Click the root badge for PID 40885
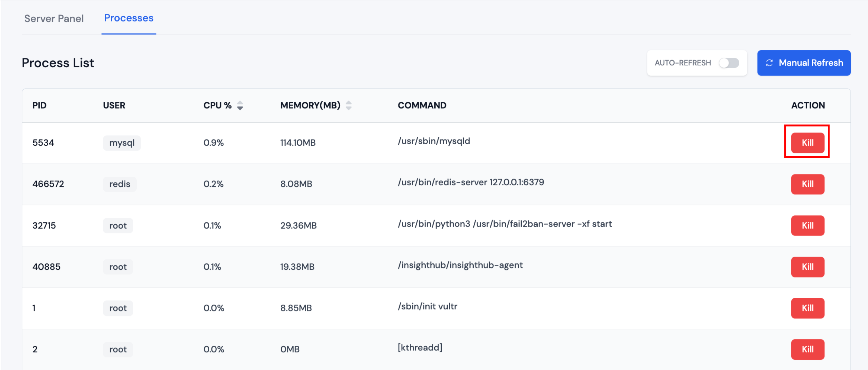 118,267
